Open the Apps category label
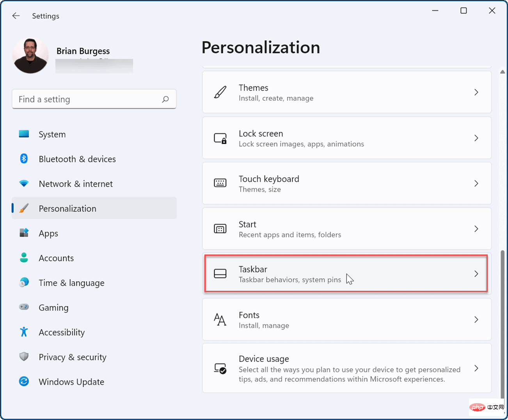 [48, 233]
